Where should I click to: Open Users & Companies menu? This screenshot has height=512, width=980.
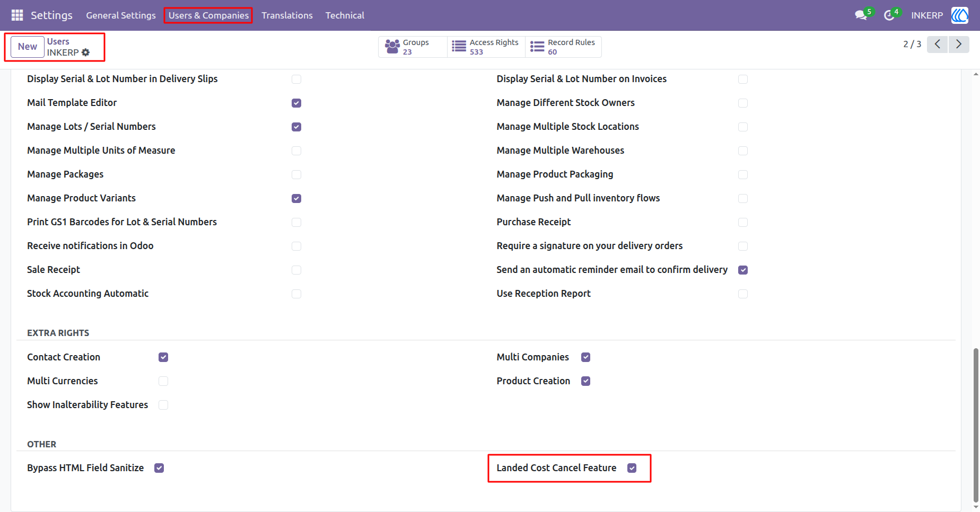[208, 15]
